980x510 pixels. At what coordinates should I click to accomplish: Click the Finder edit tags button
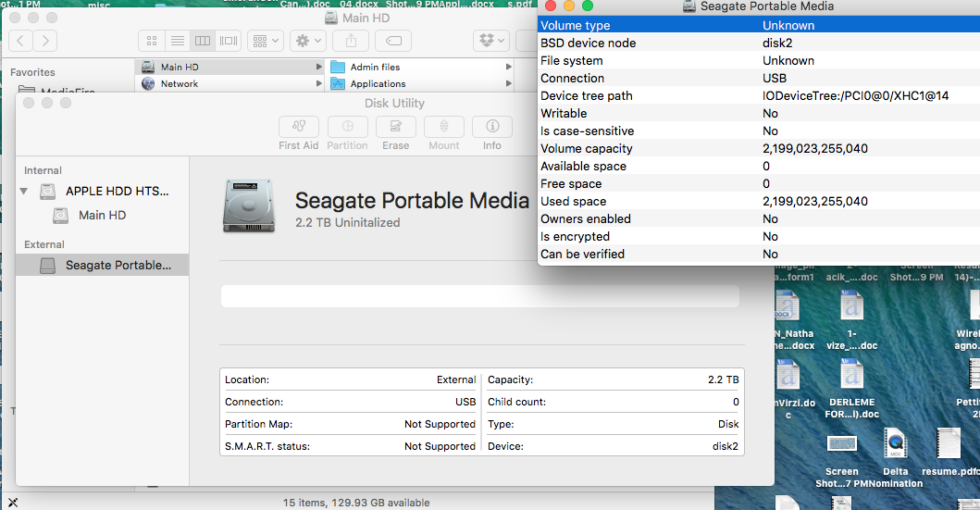(x=393, y=41)
